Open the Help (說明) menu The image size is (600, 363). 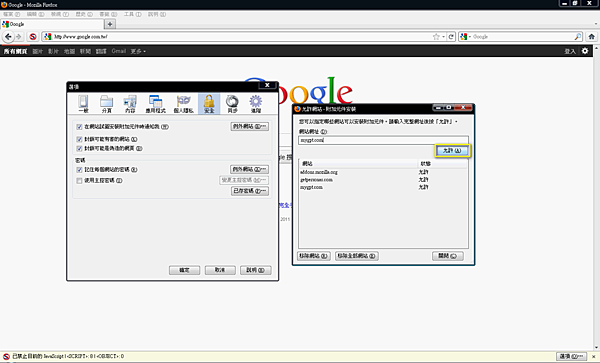(157, 14)
